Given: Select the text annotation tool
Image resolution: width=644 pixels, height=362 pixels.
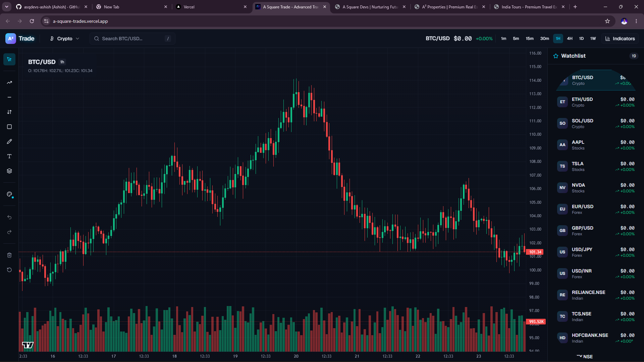Looking at the screenshot, I should pos(9,156).
